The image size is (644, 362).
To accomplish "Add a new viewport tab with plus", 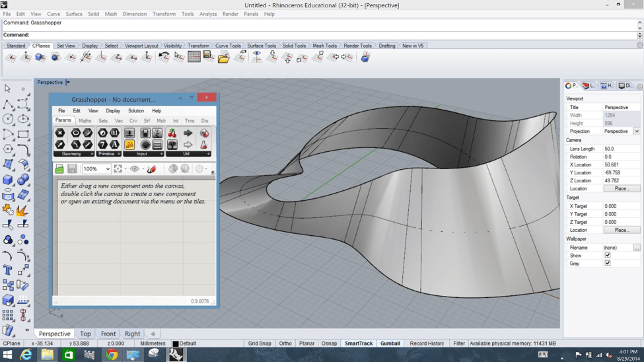I will click(x=153, y=334).
